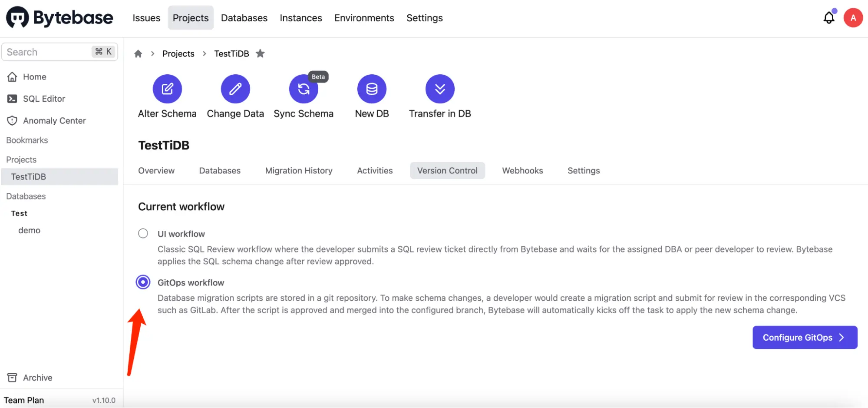The height and width of the screenshot is (408, 868).
Task: Click the Search input field
Action: (59, 52)
